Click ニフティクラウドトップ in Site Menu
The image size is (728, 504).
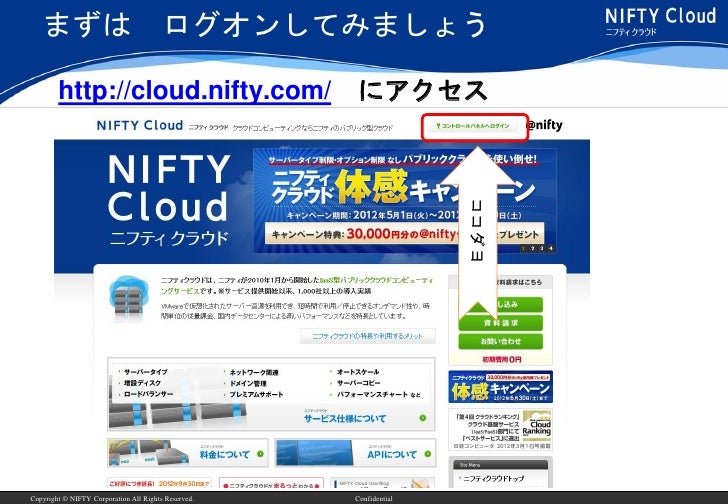tap(493, 478)
